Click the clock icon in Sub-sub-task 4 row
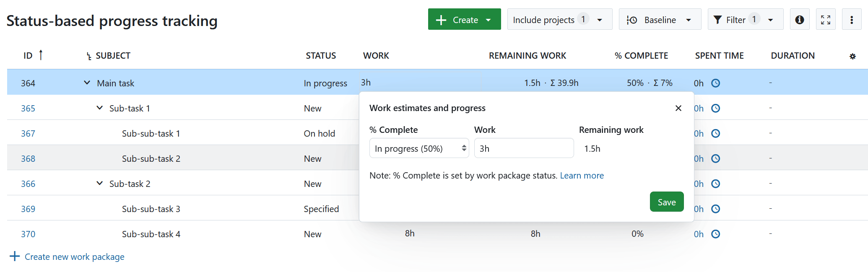This screenshot has width=868, height=272. pos(715,234)
